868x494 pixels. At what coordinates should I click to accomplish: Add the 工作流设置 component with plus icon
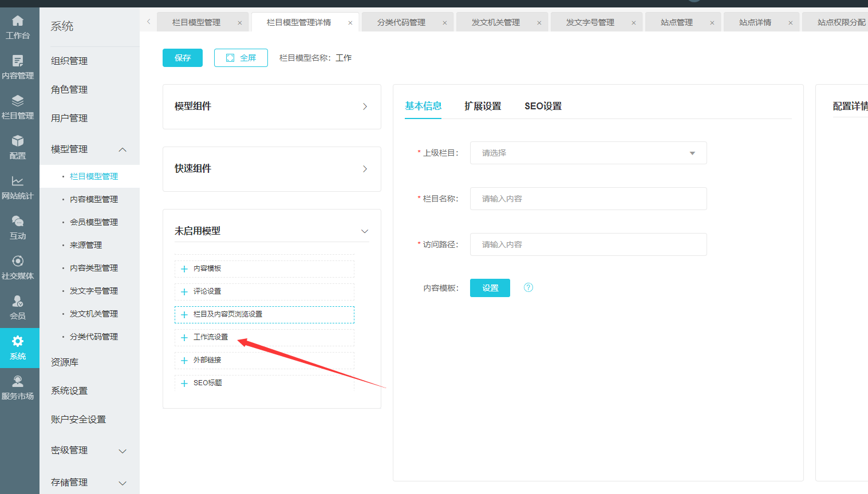click(x=184, y=338)
